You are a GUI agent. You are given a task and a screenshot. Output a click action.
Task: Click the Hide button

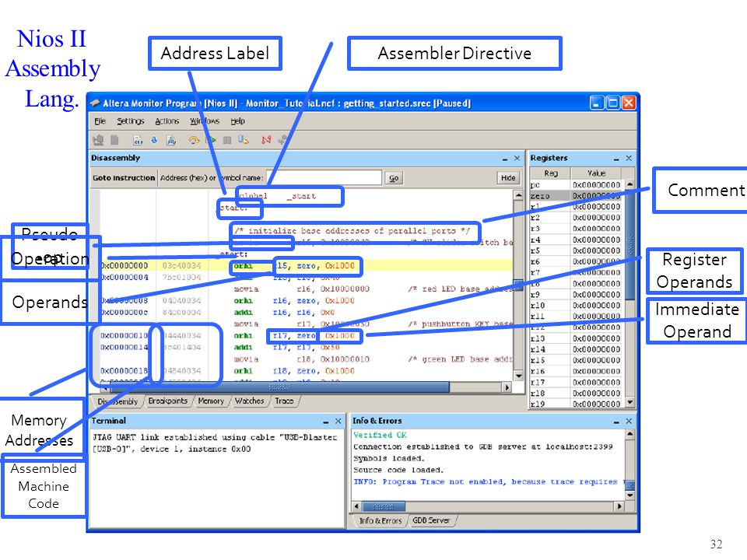[x=508, y=177]
